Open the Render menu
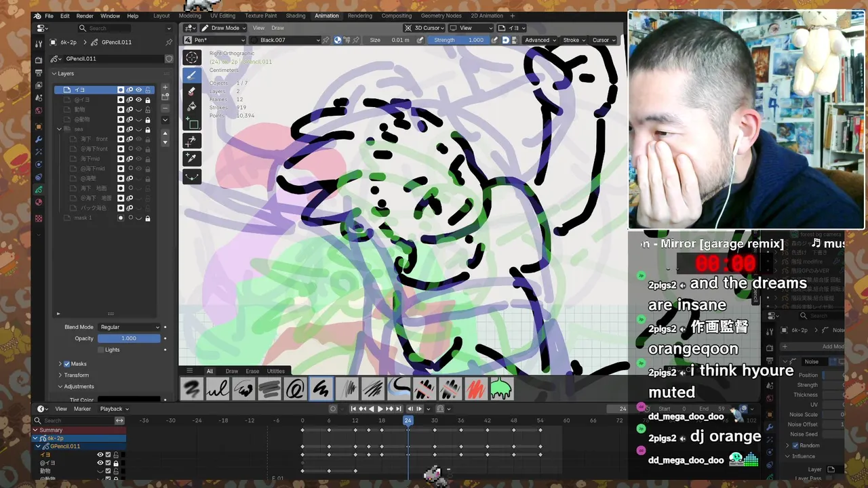This screenshot has height=488, width=868. pos(85,16)
